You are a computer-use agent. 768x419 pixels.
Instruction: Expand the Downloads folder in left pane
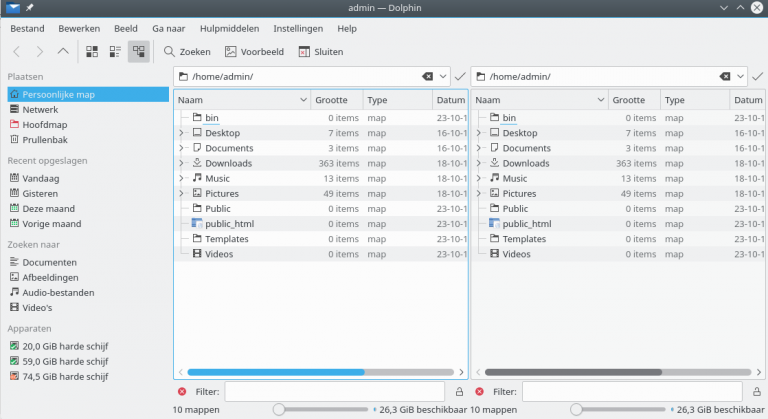181,163
